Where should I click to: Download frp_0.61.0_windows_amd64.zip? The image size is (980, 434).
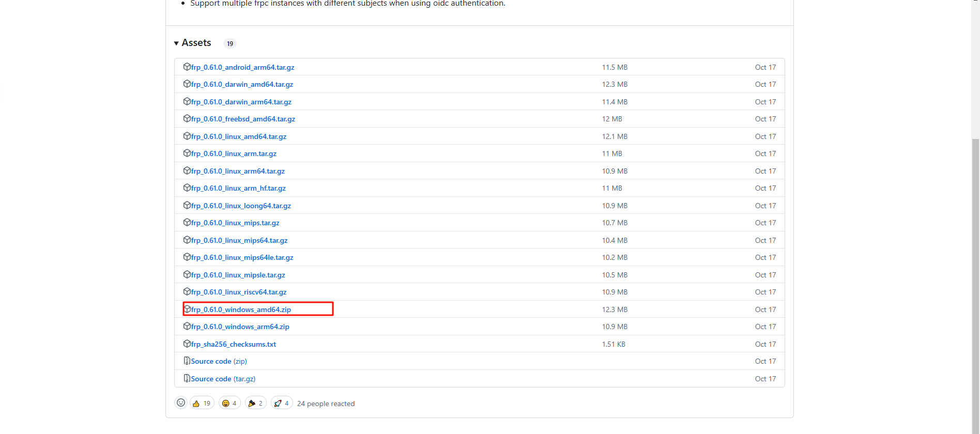click(x=241, y=309)
